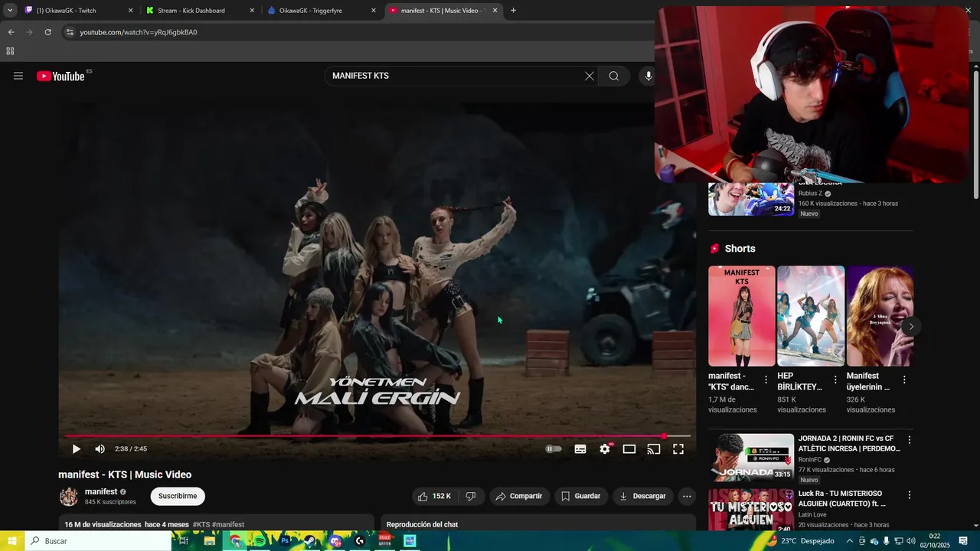Play the paused music video
Screen dimensions: 980x551
coord(76,449)
